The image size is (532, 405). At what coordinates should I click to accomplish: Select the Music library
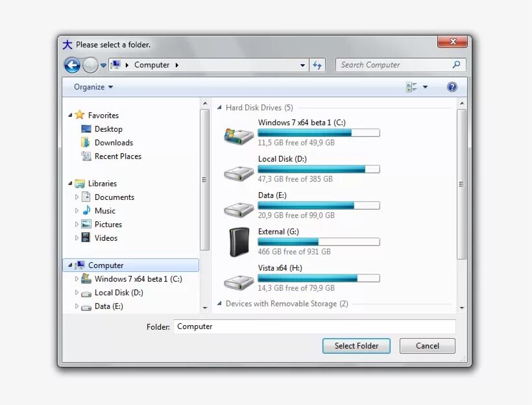click(x=105, y=210)
